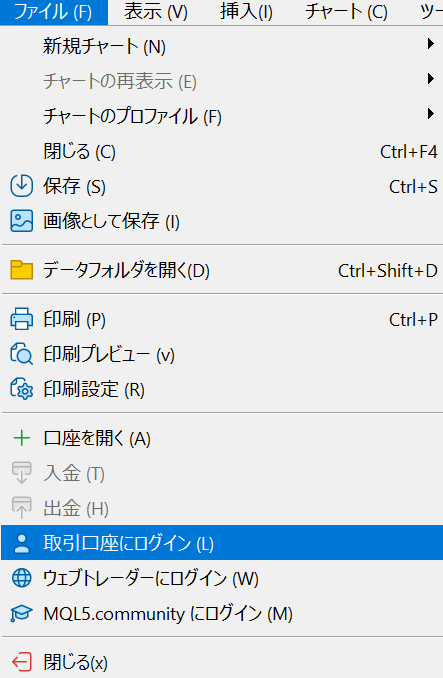Click the graduation cap MQL5 community icon
This screenshot has width=443, height=678.
21,613
